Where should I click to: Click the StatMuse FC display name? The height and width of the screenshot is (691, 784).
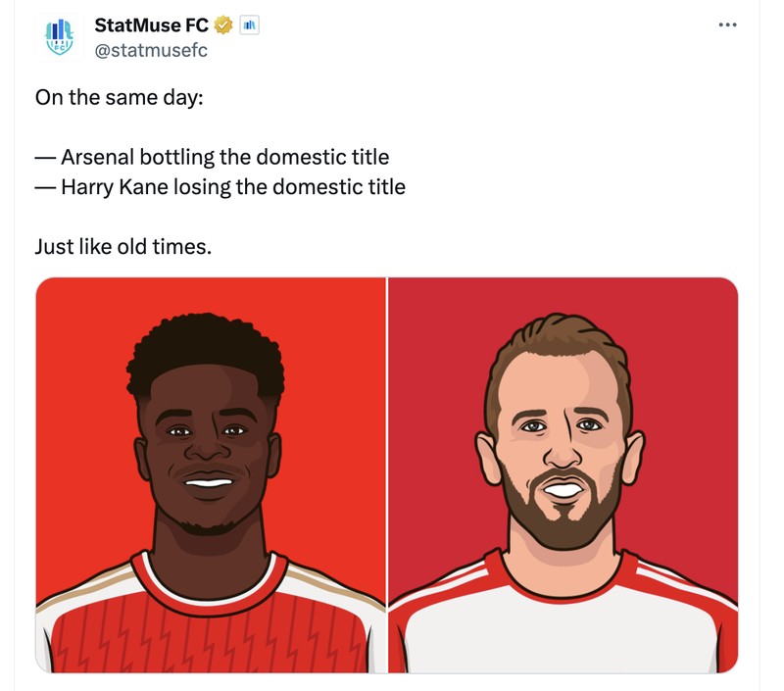pyautogui.click(x=149, y=24)
